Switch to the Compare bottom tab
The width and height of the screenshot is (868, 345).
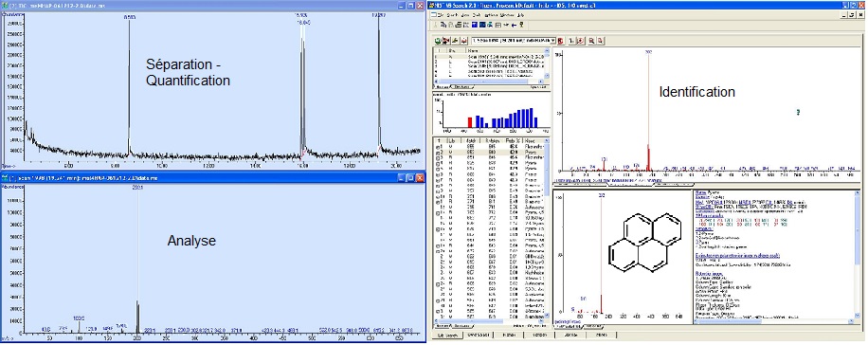540,335
